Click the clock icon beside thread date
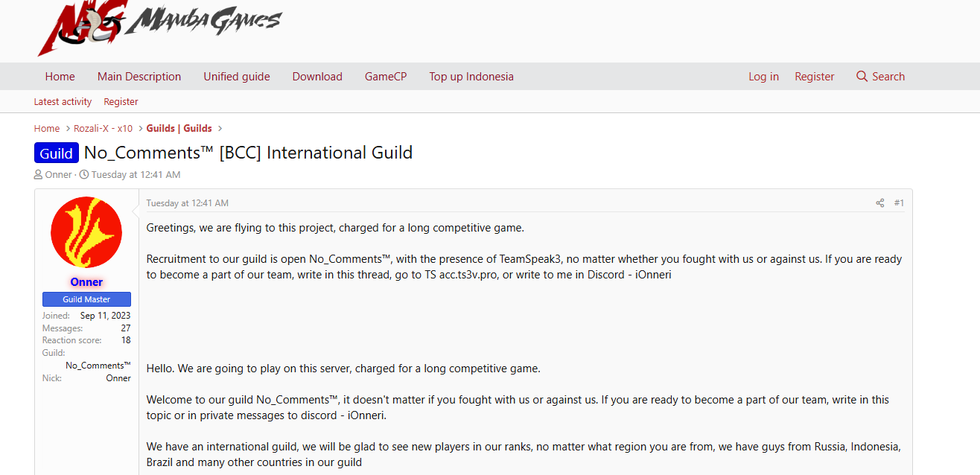 click(x=84, y=175)
